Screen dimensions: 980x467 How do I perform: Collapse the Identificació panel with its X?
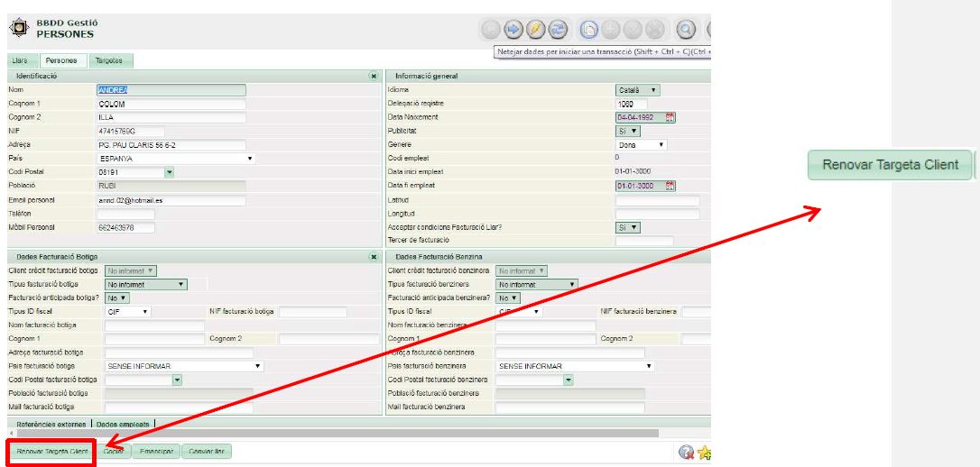pos(374,77)
